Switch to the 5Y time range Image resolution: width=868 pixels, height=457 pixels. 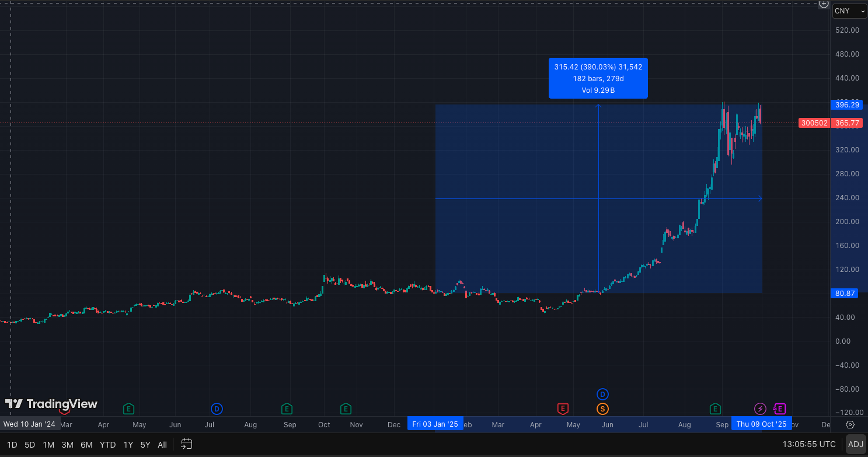tap(145, 445)
